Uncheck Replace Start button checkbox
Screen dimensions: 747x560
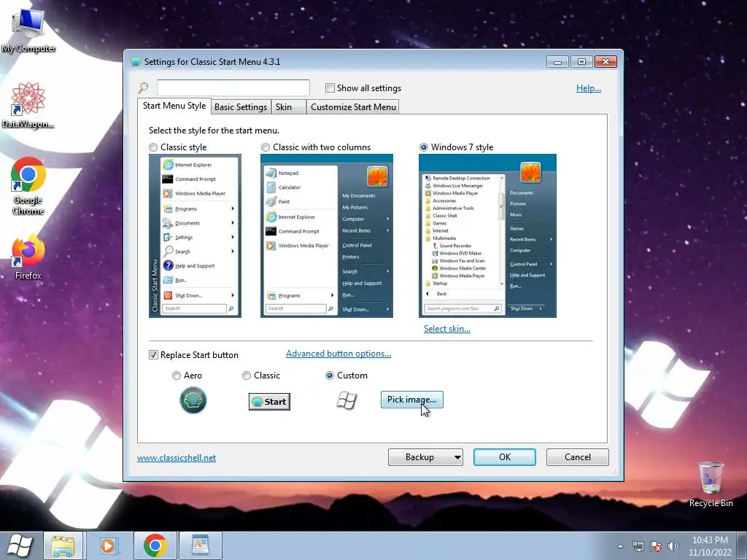[x=153, y=355]
